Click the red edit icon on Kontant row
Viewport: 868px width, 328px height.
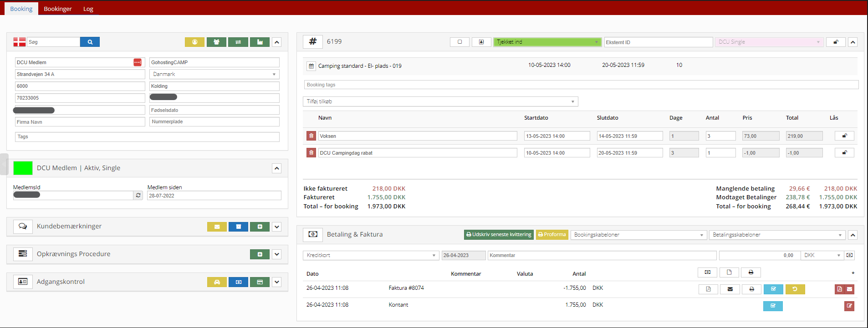849,306
